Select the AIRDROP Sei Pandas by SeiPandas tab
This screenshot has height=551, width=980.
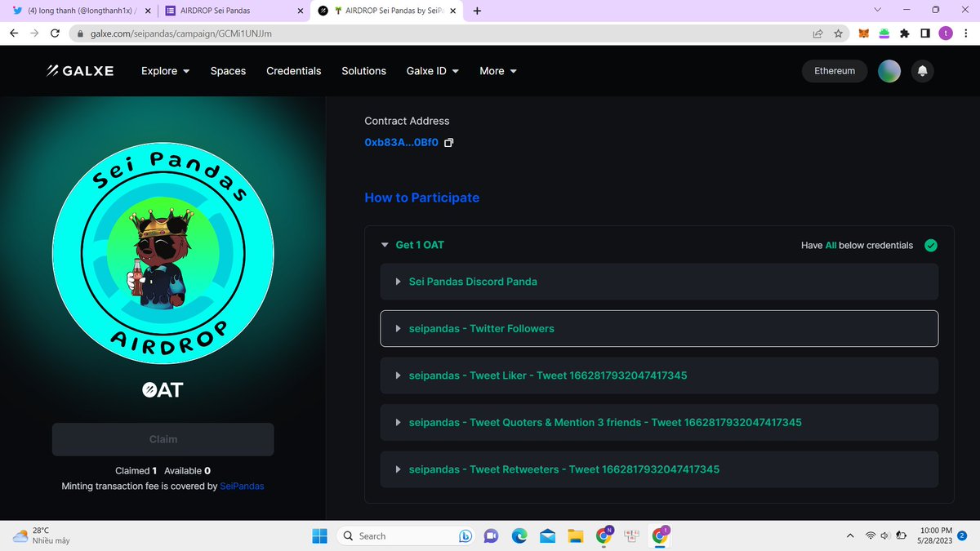pos(386,11)
